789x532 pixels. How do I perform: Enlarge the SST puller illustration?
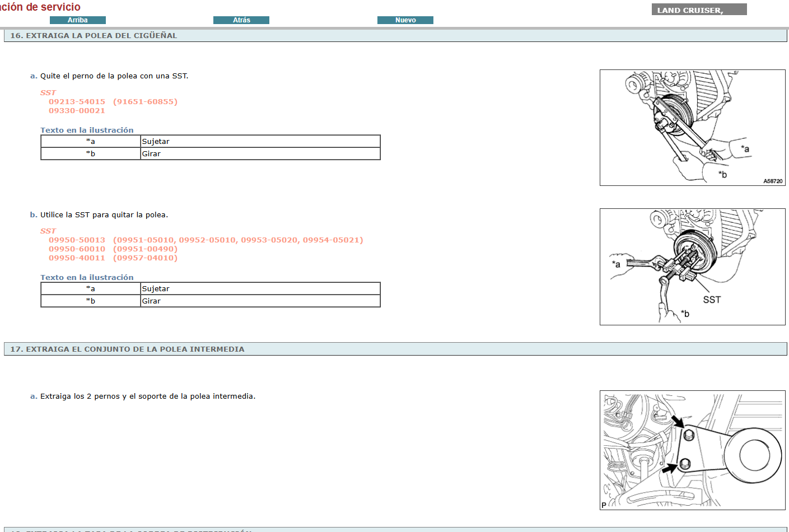(x=692, y=267)
